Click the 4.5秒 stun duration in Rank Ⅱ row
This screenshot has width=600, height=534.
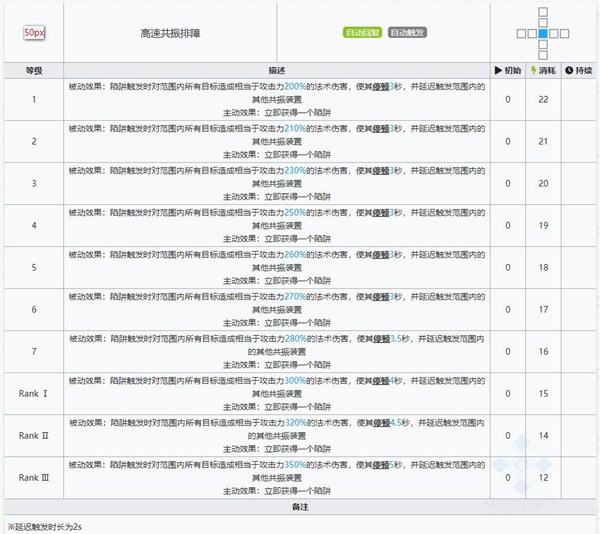click(399, 423)
